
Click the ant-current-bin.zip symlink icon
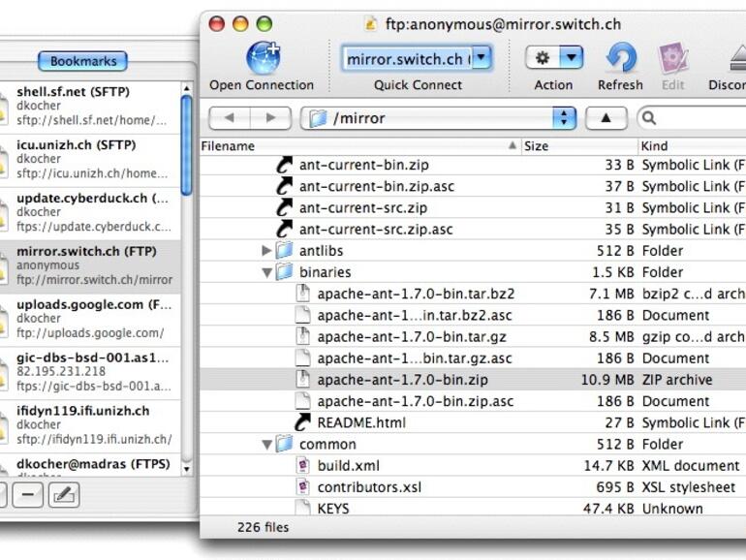(x=285, y=165)
